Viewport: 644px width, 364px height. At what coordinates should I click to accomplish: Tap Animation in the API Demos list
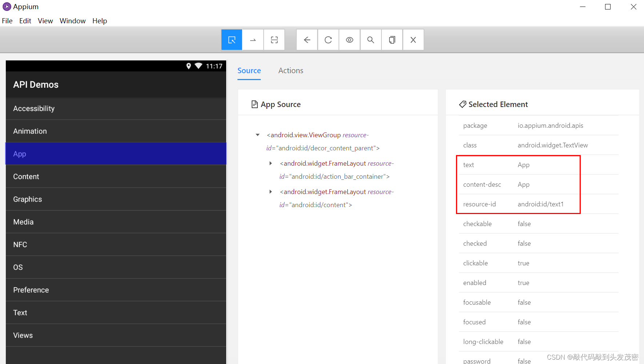pos(116,131)
